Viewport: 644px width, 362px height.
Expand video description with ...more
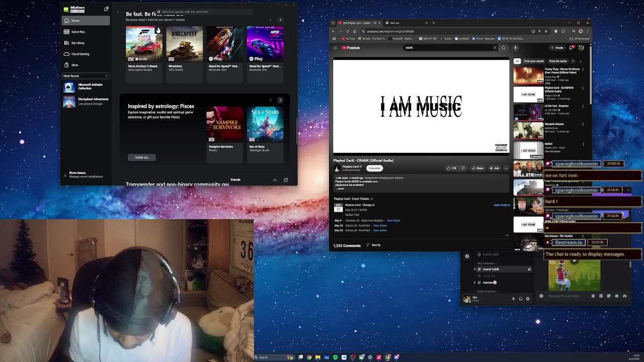(340, 189)
